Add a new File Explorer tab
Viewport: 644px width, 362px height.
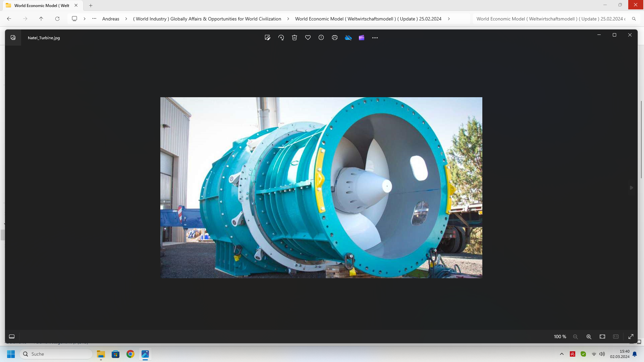[91, 5]
